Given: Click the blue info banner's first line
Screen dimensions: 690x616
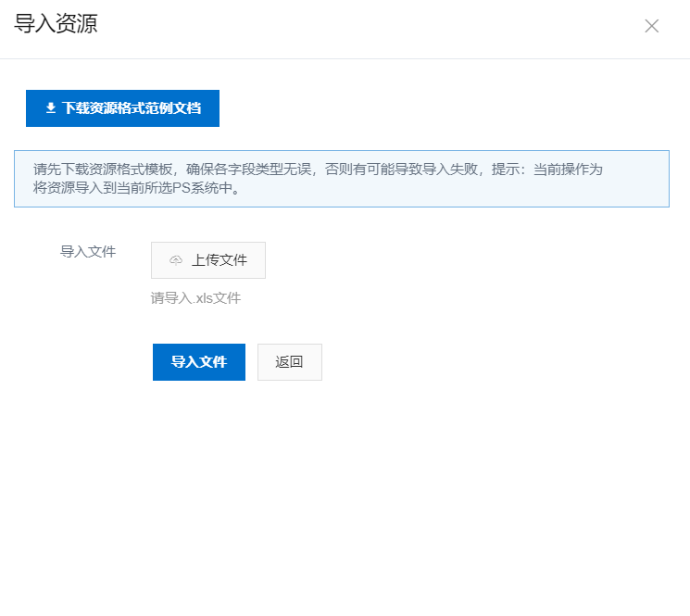Looking at the screenshot, I should (318, 170).
